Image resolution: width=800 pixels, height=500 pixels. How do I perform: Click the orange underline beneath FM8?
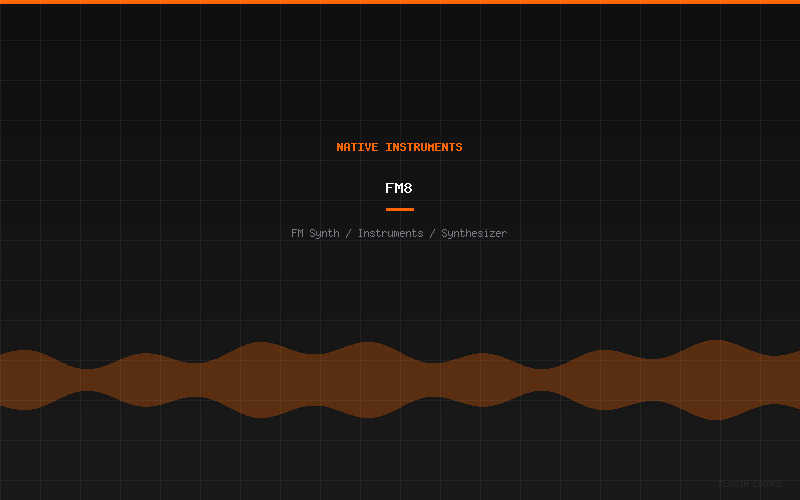pos(399,209)
